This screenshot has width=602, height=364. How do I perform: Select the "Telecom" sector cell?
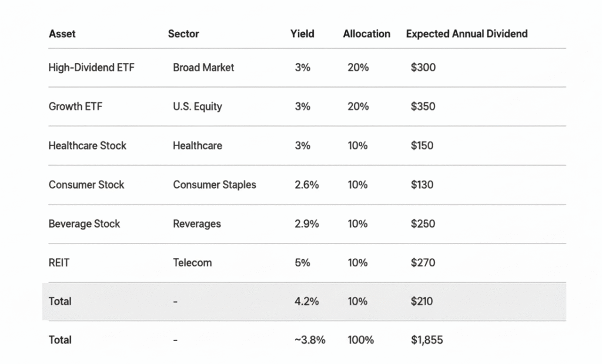(192, 262)
